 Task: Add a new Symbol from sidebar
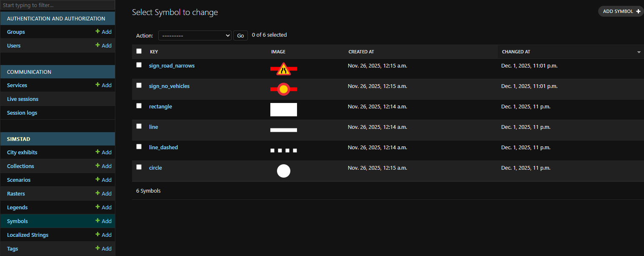(x=103, y=221)
